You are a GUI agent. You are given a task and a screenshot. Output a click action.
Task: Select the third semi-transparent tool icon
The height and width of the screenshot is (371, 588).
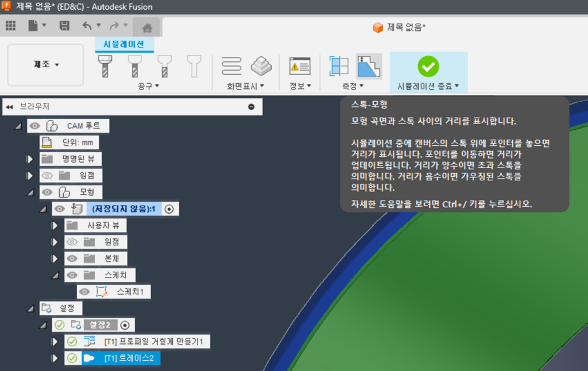[164, 67]
